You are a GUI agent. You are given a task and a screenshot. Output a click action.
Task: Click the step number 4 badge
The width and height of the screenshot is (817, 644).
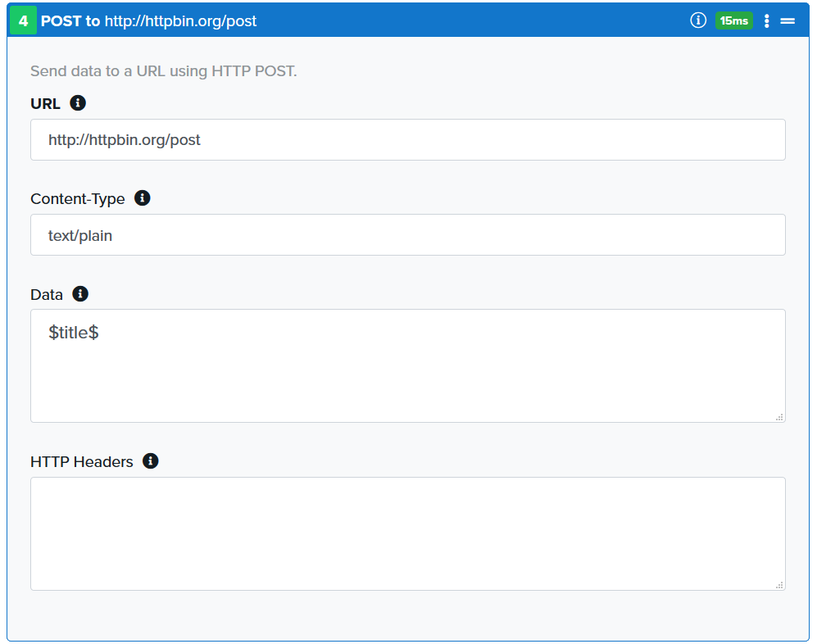[23, 20]
